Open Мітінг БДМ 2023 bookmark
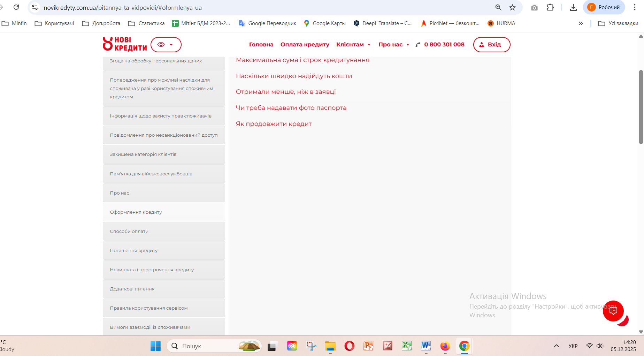 (x=201, y=23)
